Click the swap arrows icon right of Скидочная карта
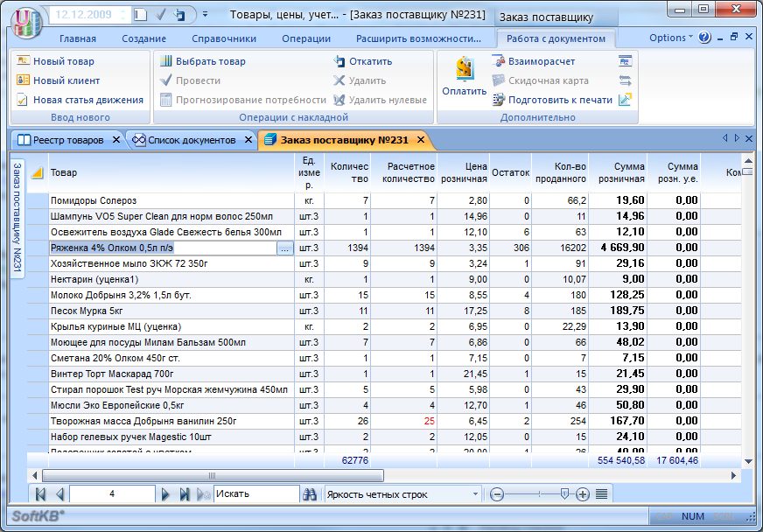This screenshot has height=532, width=763. tap(626, 80)
